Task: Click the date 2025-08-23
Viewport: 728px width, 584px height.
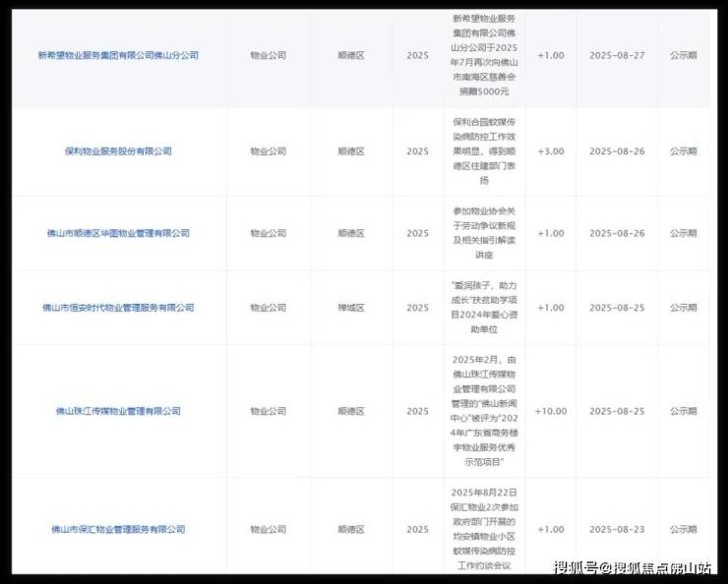Action: (x=617, y=529)
